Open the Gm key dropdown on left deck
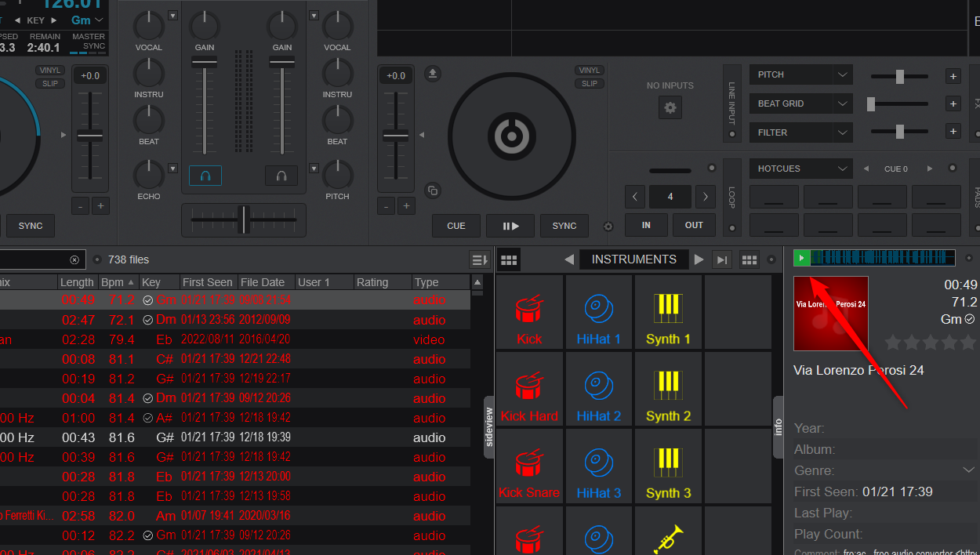The image size is (980, 555). pos(88,20)
